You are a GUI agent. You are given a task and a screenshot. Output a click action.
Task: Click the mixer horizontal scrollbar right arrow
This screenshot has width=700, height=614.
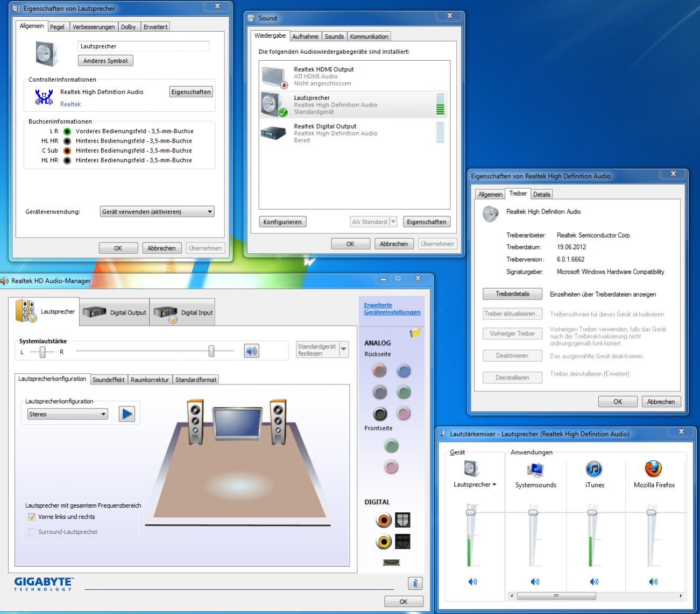681,596
